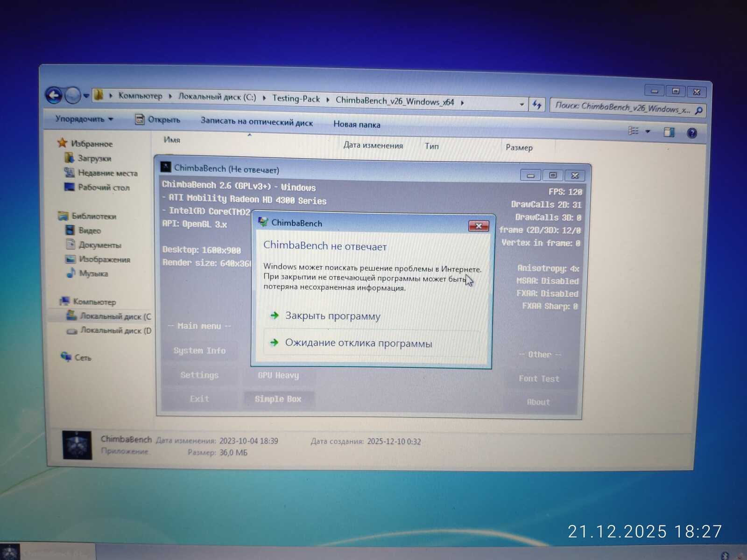The height and width of the screenshot is (560, 747).
Task: Click the ChimbaBench icon in the dialog title
Action: (x=263, y=222)
